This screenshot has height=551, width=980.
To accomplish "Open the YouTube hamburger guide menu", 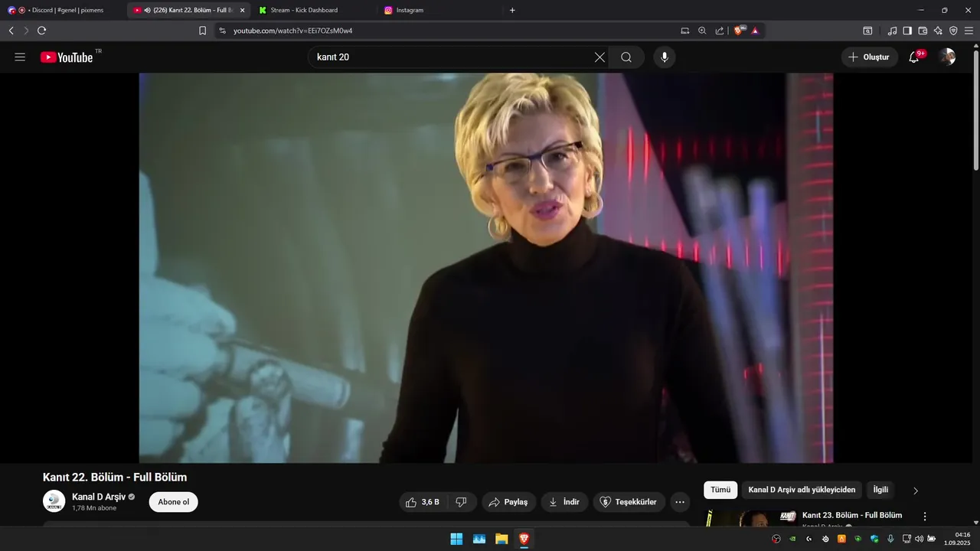I will point(20,57).
